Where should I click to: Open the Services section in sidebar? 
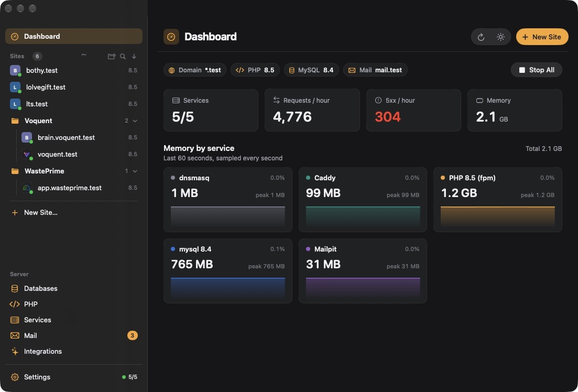click(74, 320)
